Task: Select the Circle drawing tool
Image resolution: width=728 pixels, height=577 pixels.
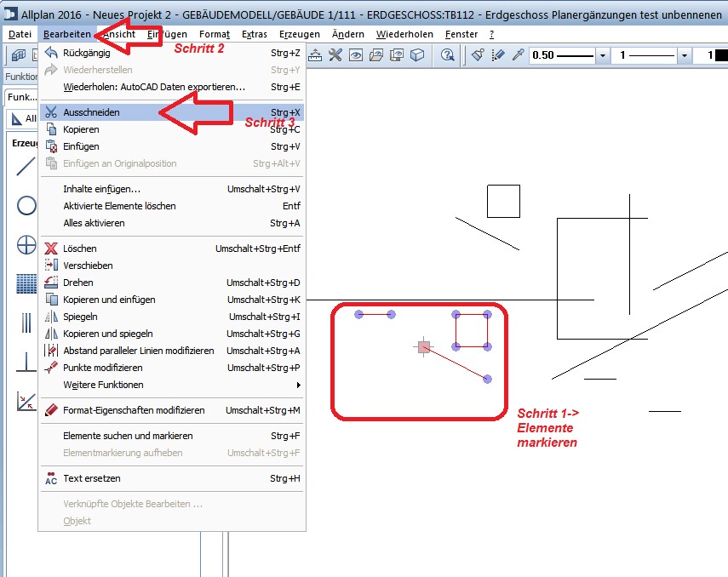Action: click(x=26, y=206)
